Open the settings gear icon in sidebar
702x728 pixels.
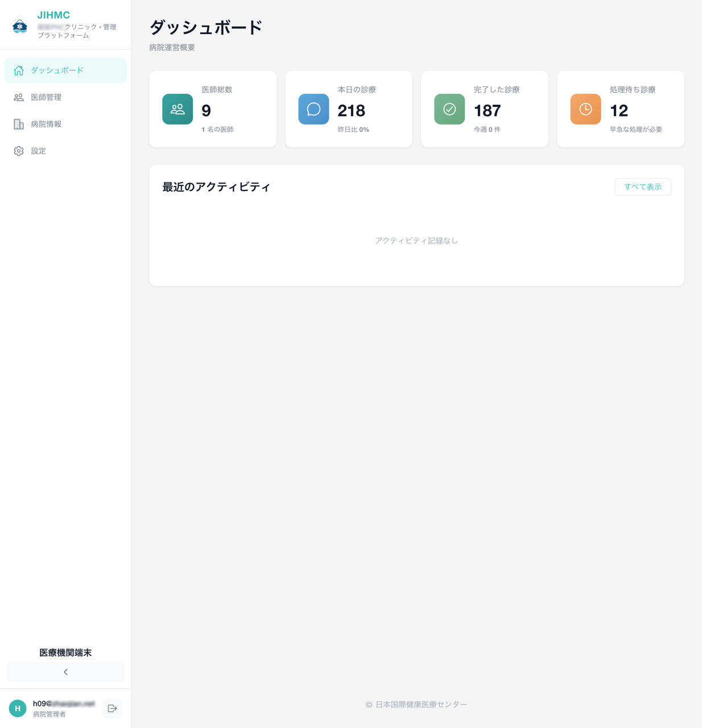[x=19, y=151]
